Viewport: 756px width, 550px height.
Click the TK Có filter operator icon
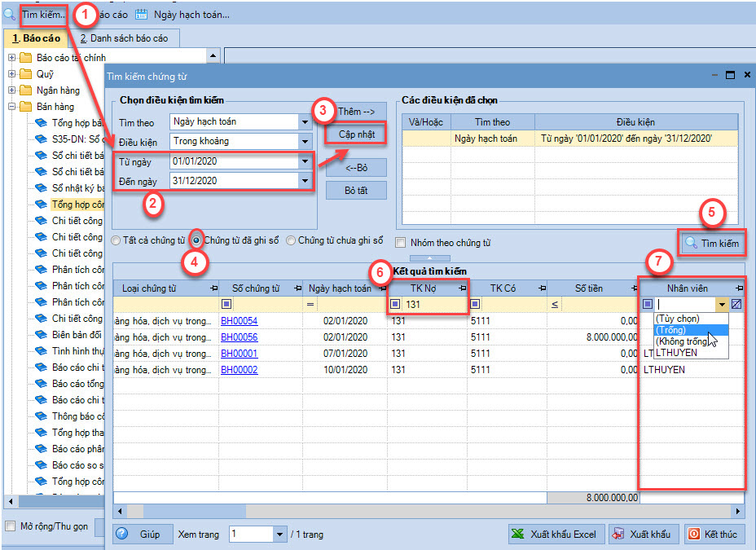click(x=475, y=304)
